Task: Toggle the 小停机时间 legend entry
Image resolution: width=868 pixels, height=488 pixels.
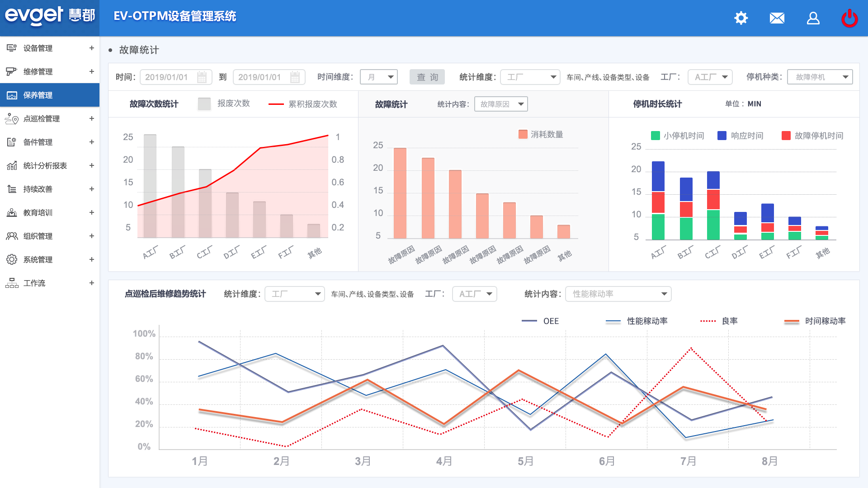Action: coord(656,136)
